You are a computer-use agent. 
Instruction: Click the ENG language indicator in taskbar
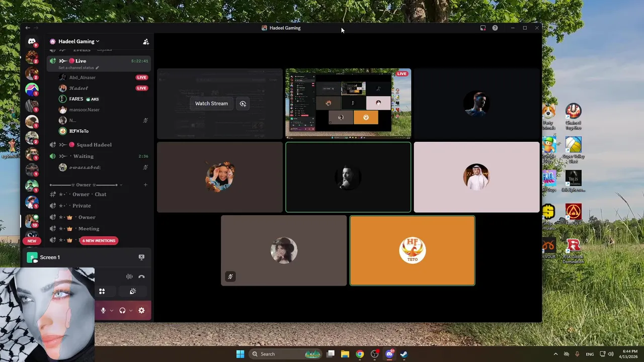[590, 354]
